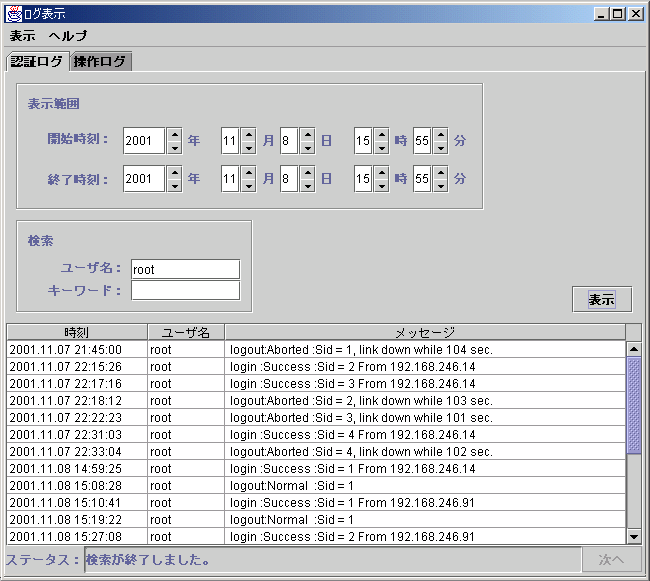Viewport: 650px width, 581px height.
Task: Click message 'login :Success :Sid = 4'
Action: click(x=292, y=435)
